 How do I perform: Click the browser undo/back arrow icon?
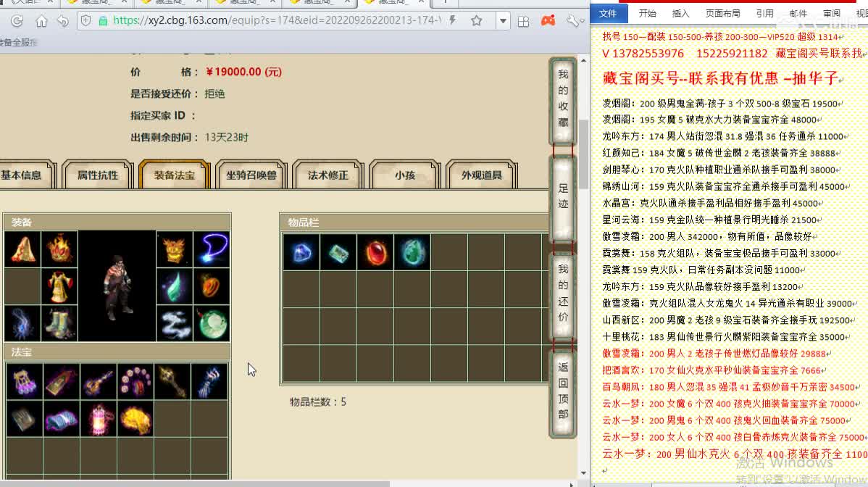[x=62, y=21]
